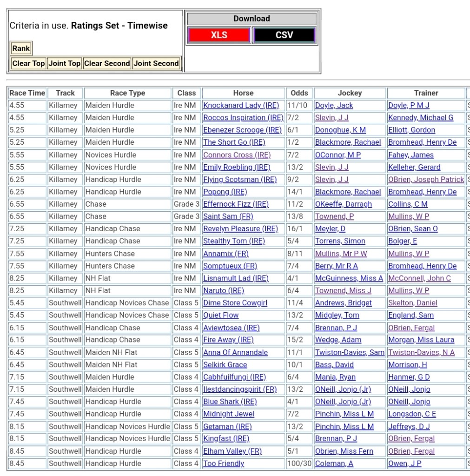Open jockey Obrien, Miss Fern link

(x=344, y=451)
